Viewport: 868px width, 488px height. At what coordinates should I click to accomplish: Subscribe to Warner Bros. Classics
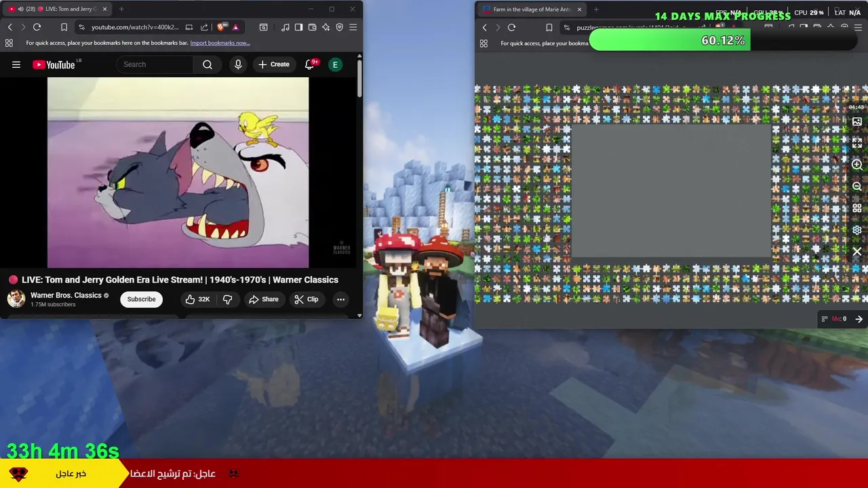tap(141, 299)
